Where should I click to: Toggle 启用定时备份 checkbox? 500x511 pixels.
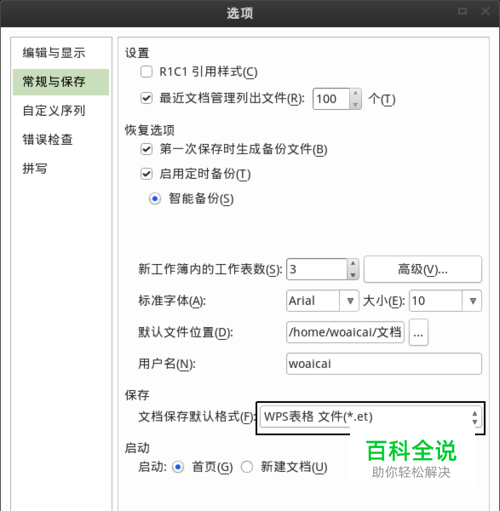pyautogui.click(x=146, y=174)
